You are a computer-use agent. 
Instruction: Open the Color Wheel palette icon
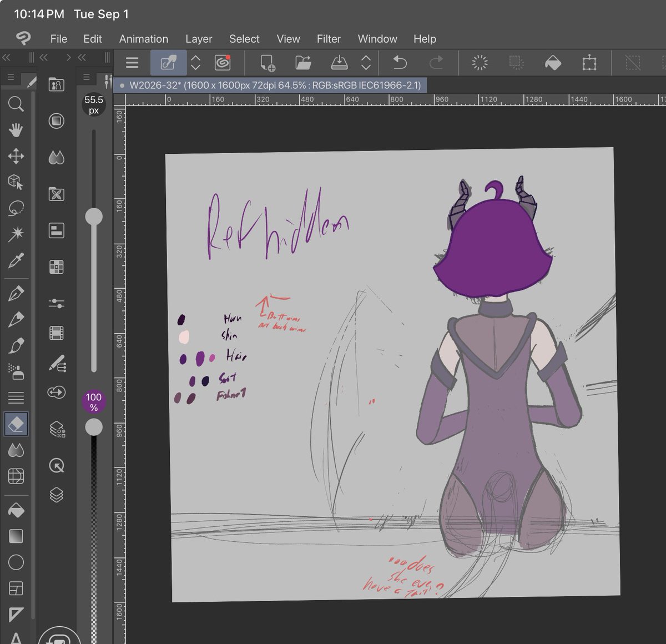(56, 120)
